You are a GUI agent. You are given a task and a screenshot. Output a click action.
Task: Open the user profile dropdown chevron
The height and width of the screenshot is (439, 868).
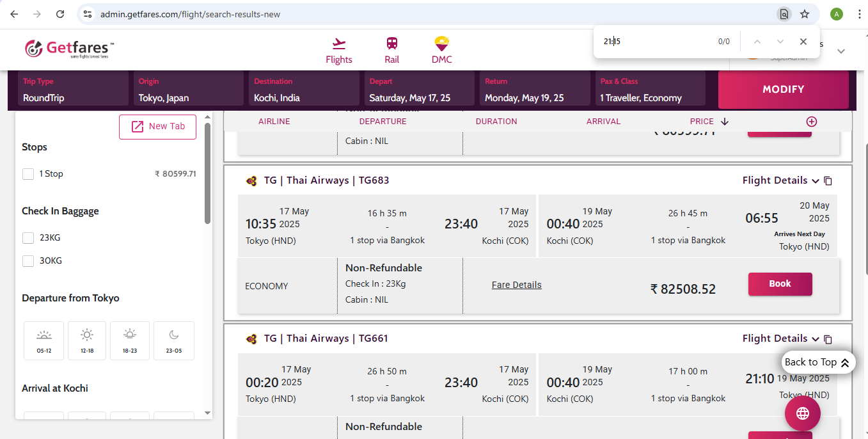[841, 51]
